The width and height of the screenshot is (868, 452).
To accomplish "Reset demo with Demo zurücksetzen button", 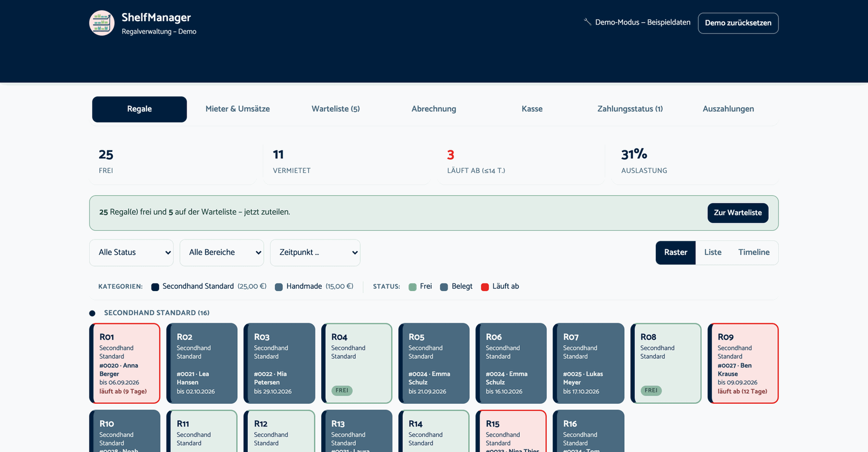I will point(738,23).
